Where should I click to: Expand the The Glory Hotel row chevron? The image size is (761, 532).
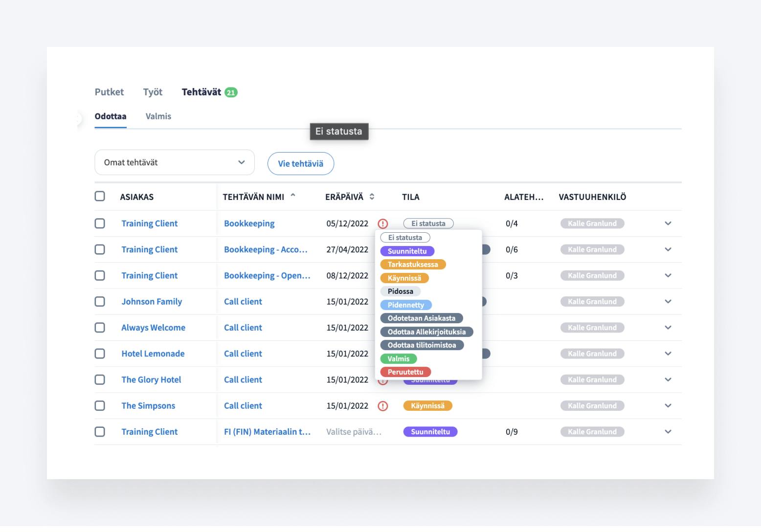pyautogui.click(x=668, y=379)
